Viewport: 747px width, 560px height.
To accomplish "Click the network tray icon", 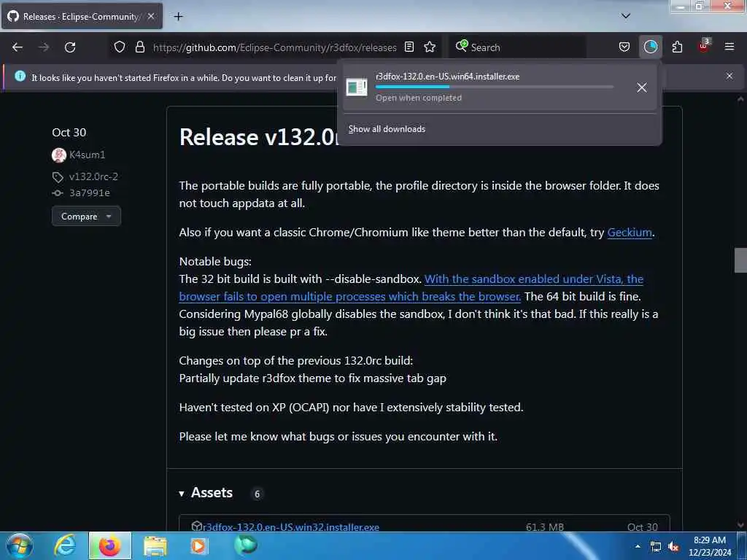I will pos(656,547).
